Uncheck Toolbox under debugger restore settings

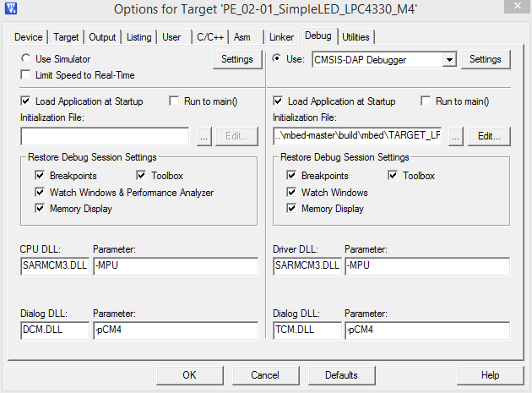tap(393, 176)
